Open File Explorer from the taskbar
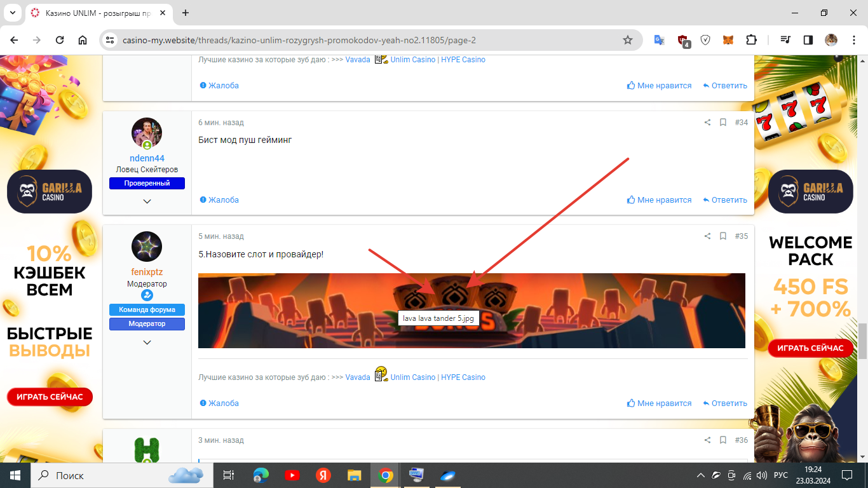The width and height of the screenshot is (868, 488). pyautogui.click(x=355, y=475)
